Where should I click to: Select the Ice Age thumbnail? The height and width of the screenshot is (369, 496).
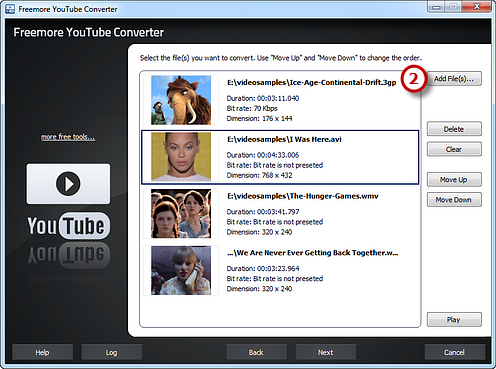pos(181,100)
